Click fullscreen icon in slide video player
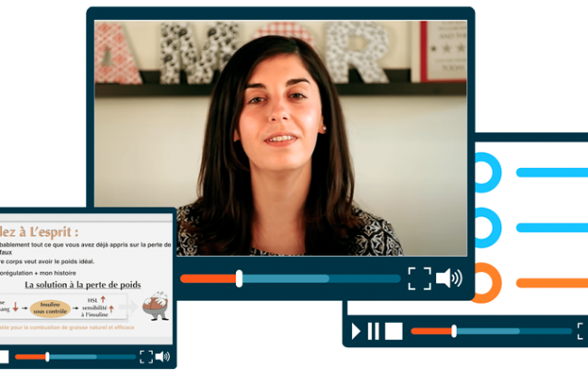Image resolution: width=588 pixels, height=386 pixels. point(147,357)
